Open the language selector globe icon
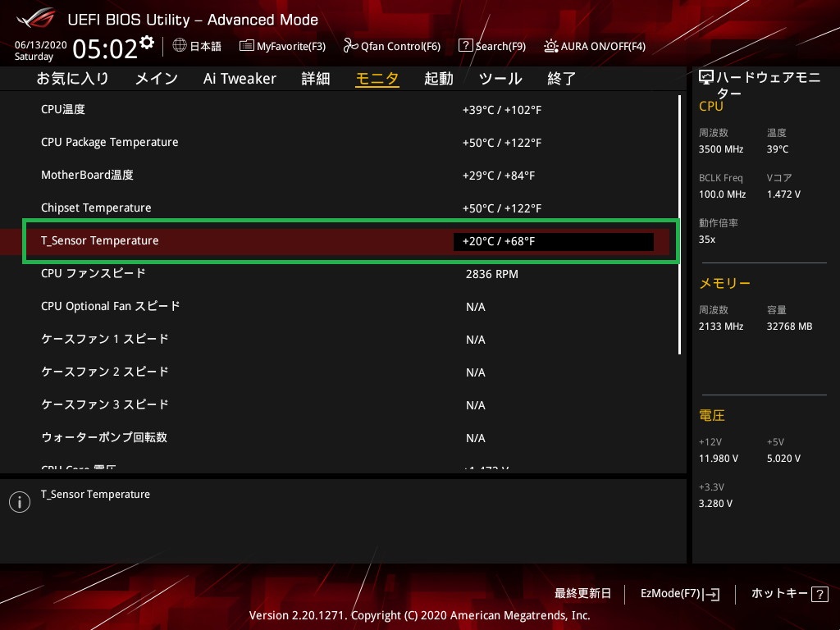 180,46
